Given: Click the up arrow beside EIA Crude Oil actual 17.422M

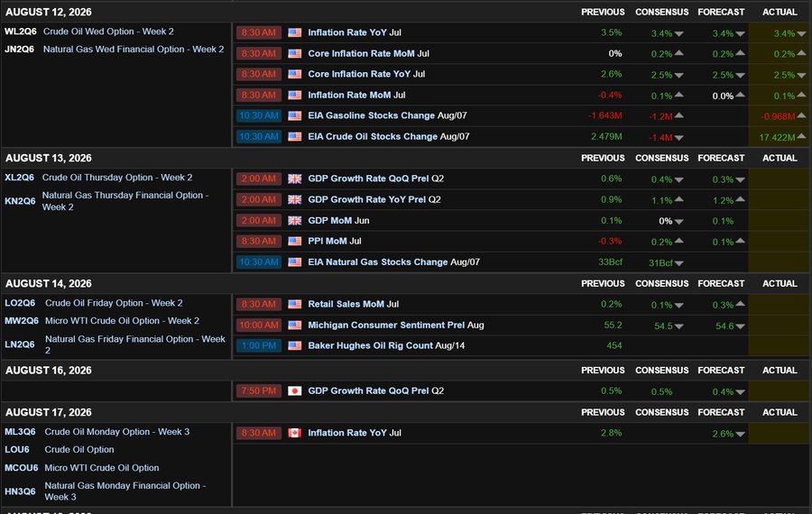Looking at the screenshot, I should [801, 137].
